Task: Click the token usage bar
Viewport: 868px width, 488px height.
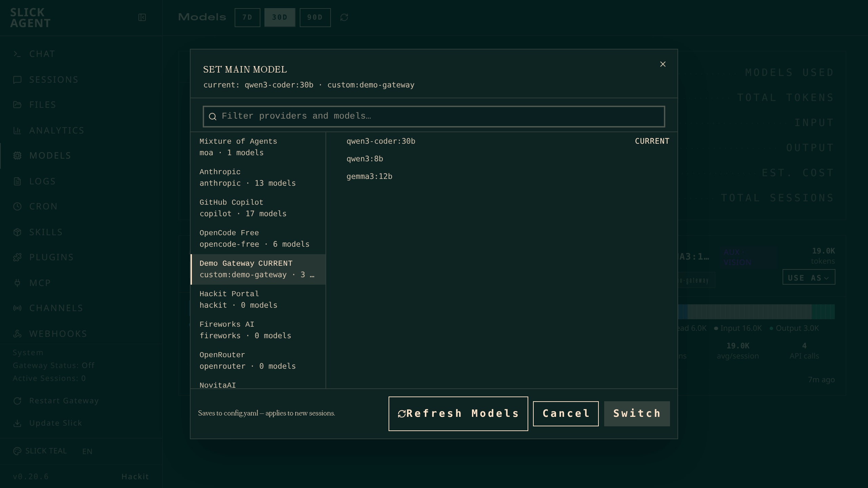Action: tap(756, 311)
